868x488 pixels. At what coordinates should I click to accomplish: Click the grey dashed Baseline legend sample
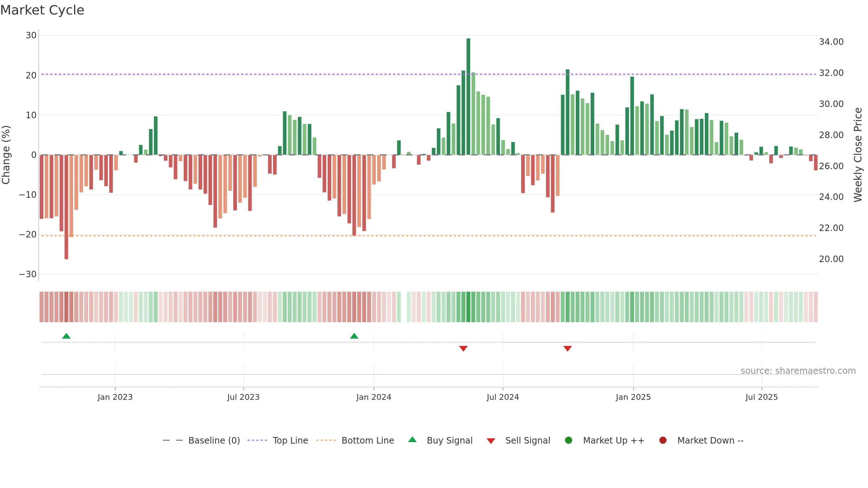click(x=173, y=440)
